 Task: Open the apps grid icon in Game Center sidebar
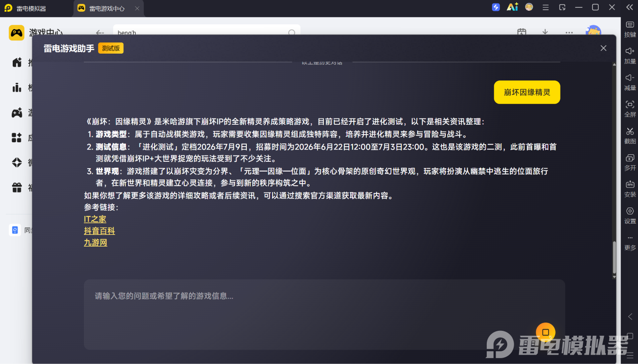click(x=17, y=138)
